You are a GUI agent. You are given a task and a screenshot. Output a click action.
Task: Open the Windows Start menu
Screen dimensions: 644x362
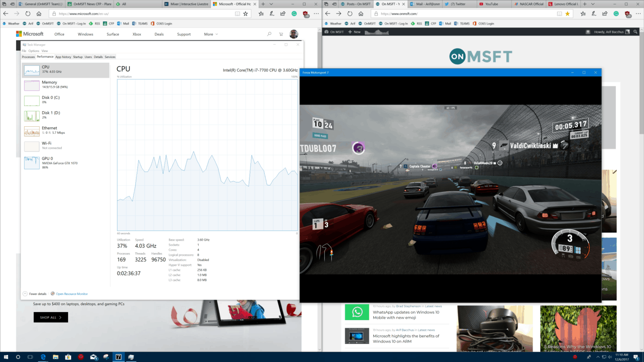(6, 357)
